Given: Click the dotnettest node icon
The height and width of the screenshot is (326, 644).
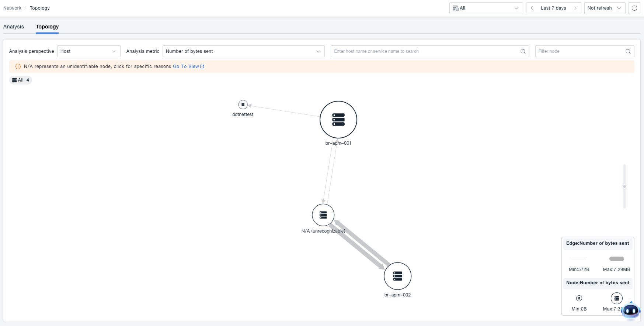Looking at the screenshot, I should click(x=243, y=104).
